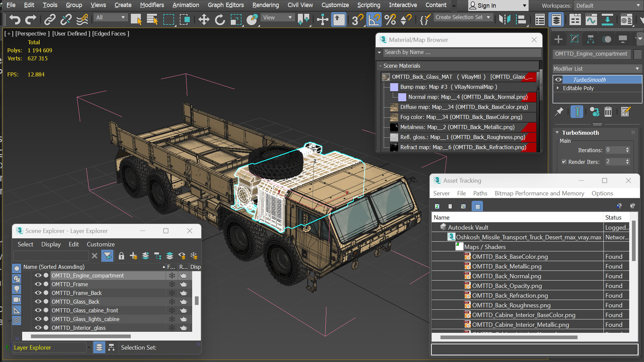Open the Rendering menu
This screenshot has height=362, width=644.
[265, 5]
